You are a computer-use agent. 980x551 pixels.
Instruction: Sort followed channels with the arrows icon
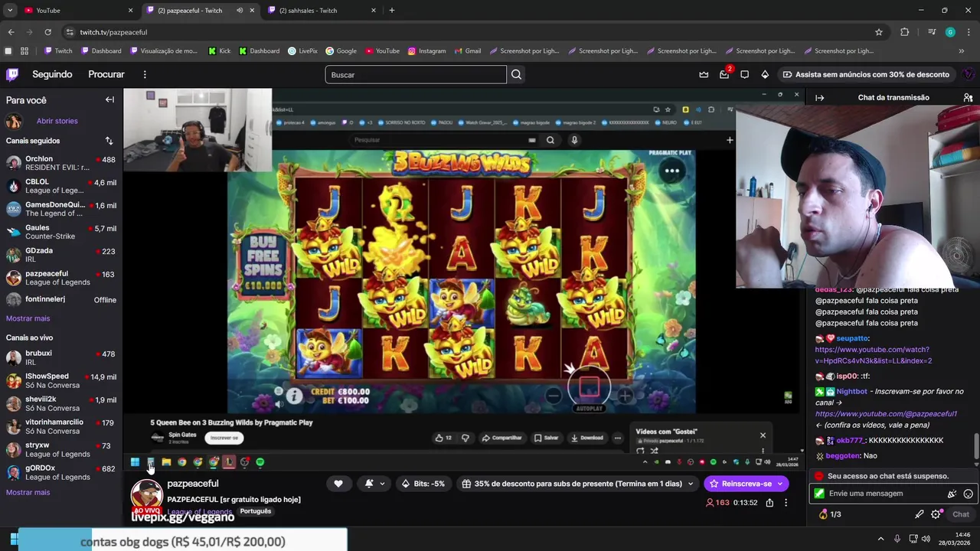pyautogui.click(x=109, y=141)
